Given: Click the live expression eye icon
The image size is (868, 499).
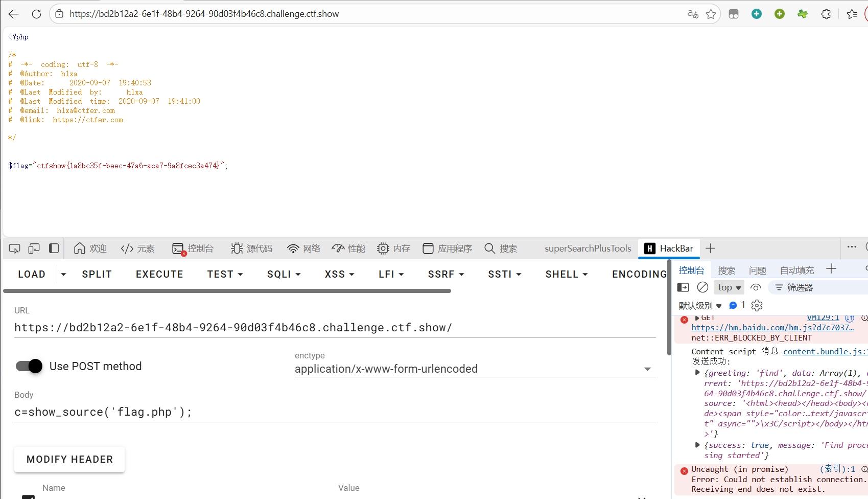Looking at the screenshot, I should tap(756, 287).
